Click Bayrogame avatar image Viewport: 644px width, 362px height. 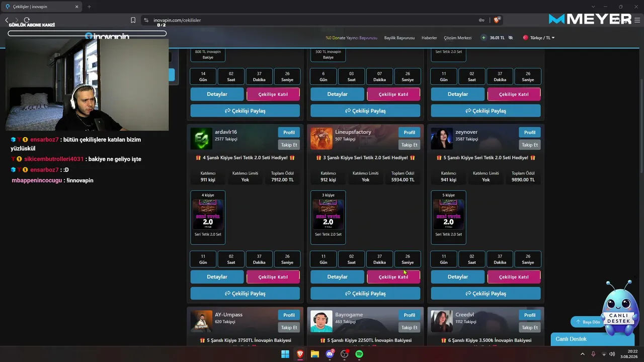[321, 322]
